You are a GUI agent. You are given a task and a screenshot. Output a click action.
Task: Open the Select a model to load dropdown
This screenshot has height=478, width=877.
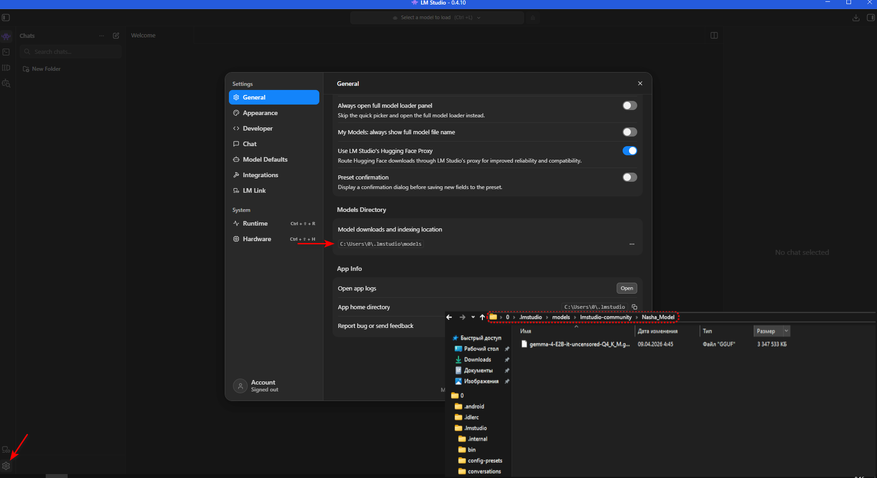(x=437, y=18)
